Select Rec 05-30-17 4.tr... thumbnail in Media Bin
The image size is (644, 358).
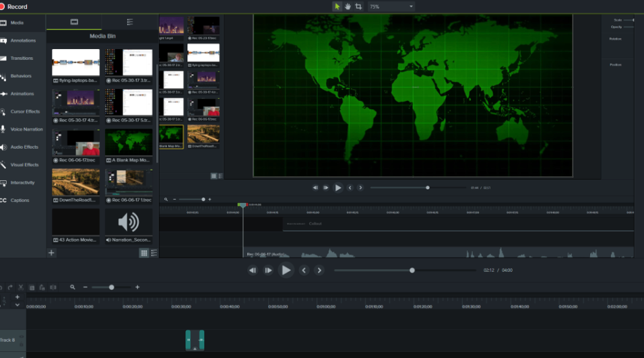(75, 102)
